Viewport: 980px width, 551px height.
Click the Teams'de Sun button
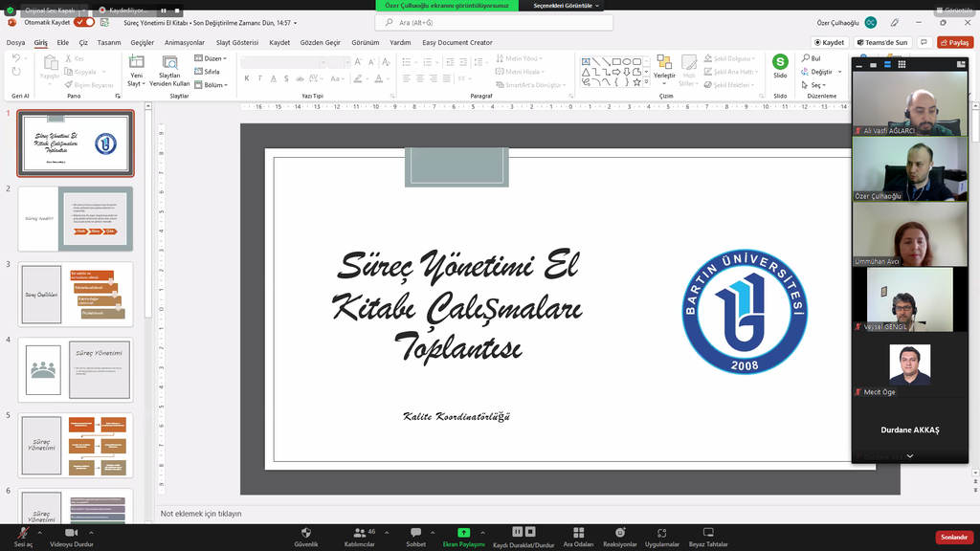[x=881, y=42]
